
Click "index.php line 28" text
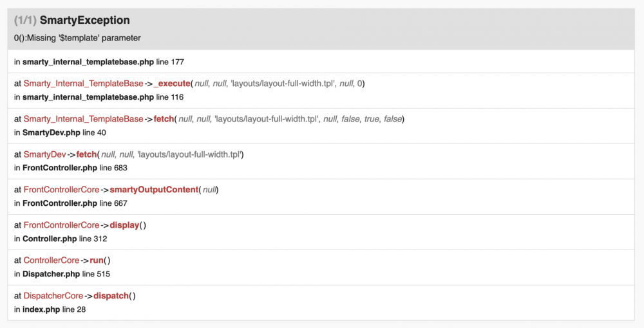(x=54, y=309)
